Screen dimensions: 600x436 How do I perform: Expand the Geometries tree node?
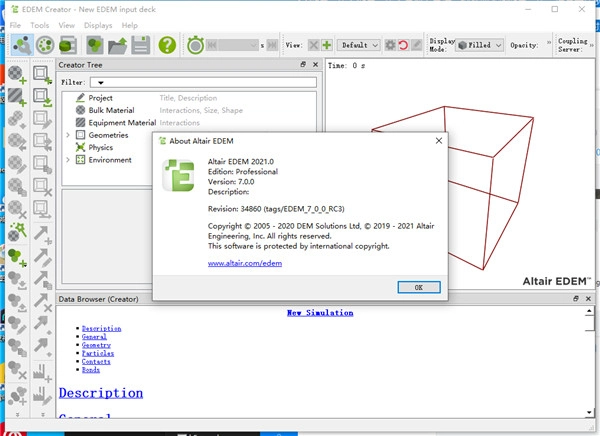(x=68, y=135)
